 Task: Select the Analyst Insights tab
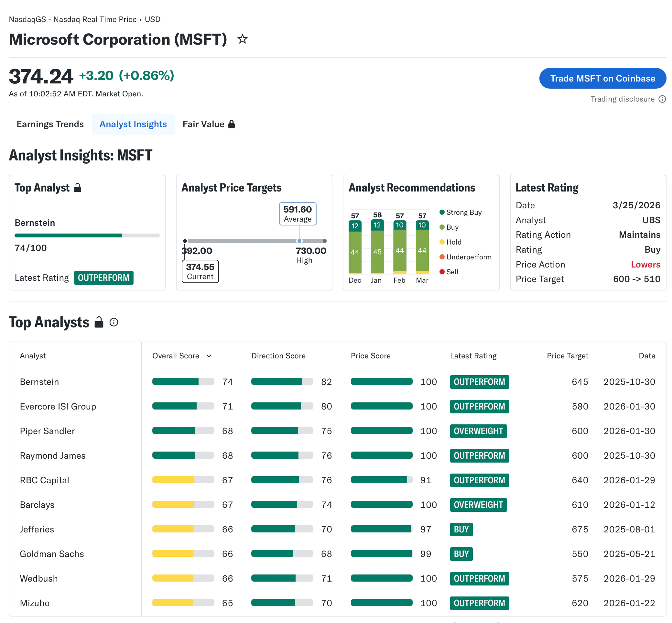point(133,124)
